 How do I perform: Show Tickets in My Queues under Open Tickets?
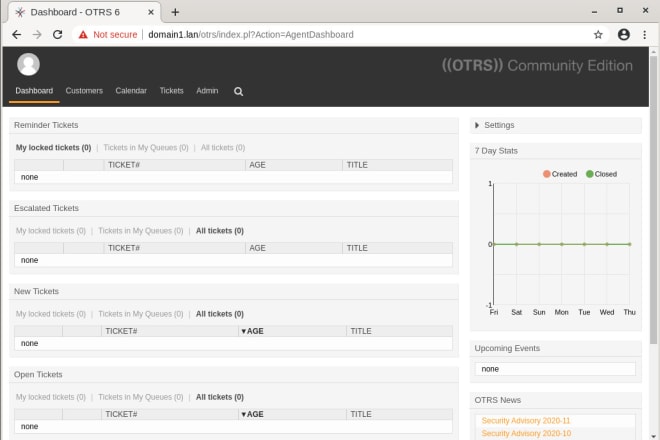pos(141,397)
